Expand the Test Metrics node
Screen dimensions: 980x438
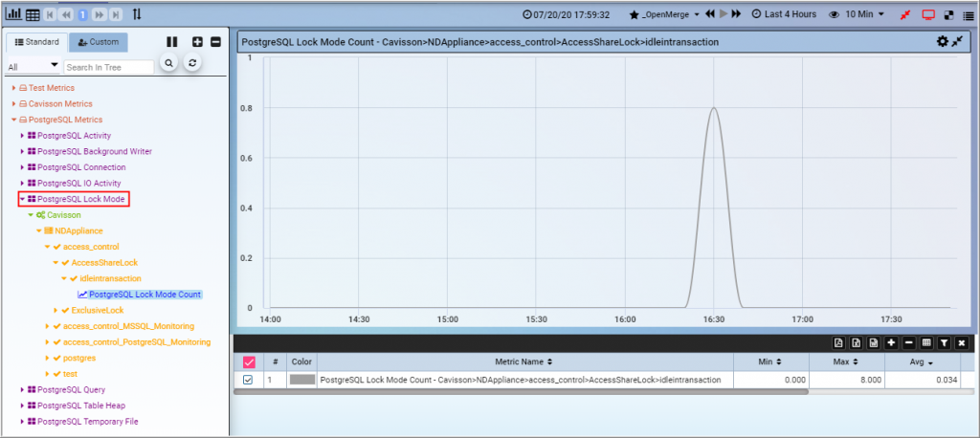pyautogui.click(x=13, y=88)
